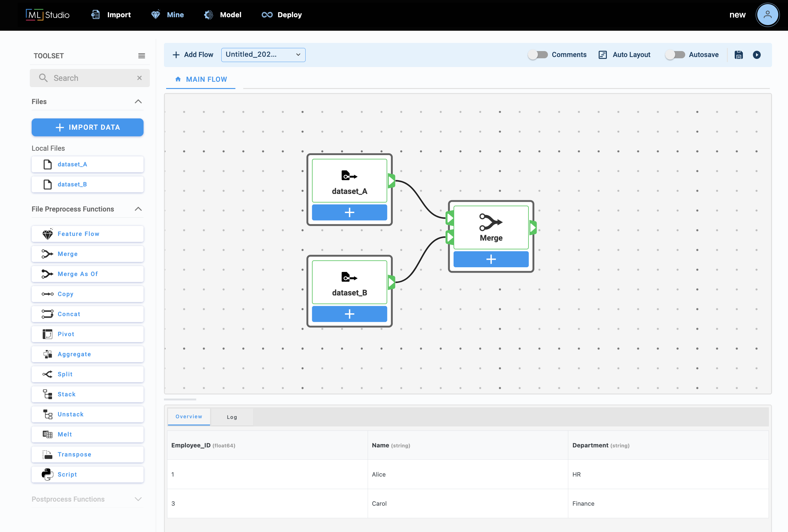Switch to the Log tab
This screenshot has width=788, height=532.
232,417
